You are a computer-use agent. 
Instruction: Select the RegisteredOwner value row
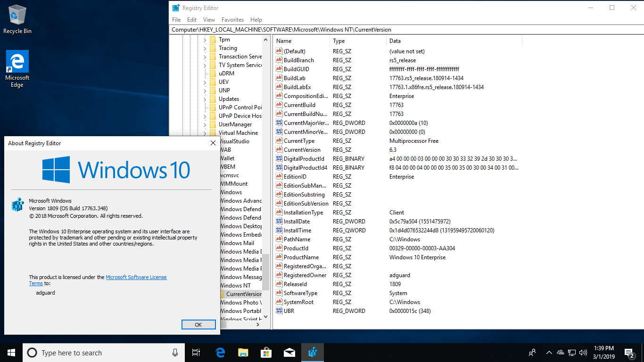point(397,275)
